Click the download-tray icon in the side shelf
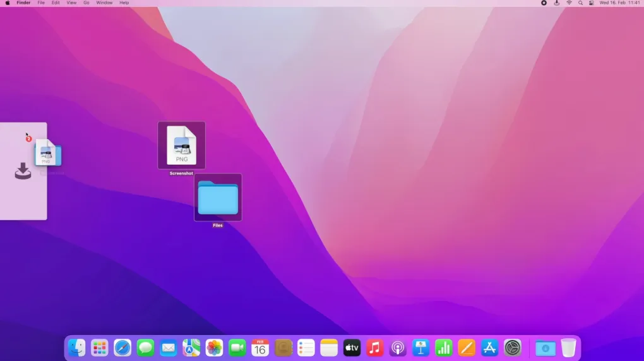The width and height of the screenshot is (644, 361). [23, 171]
